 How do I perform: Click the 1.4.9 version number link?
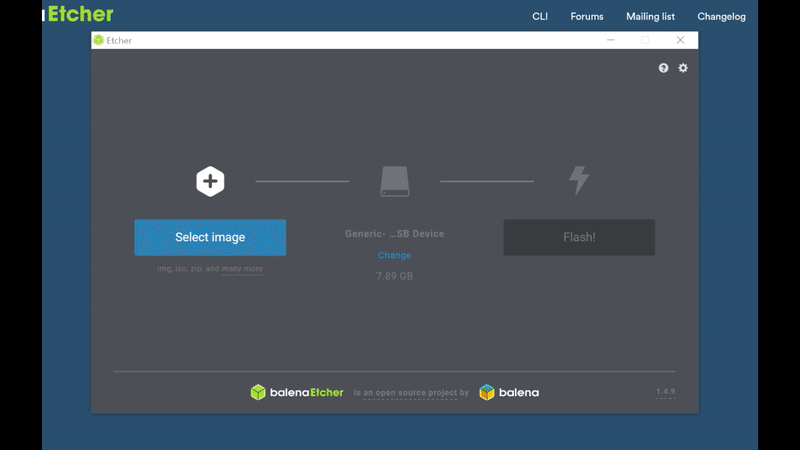(x=665, y=392)
